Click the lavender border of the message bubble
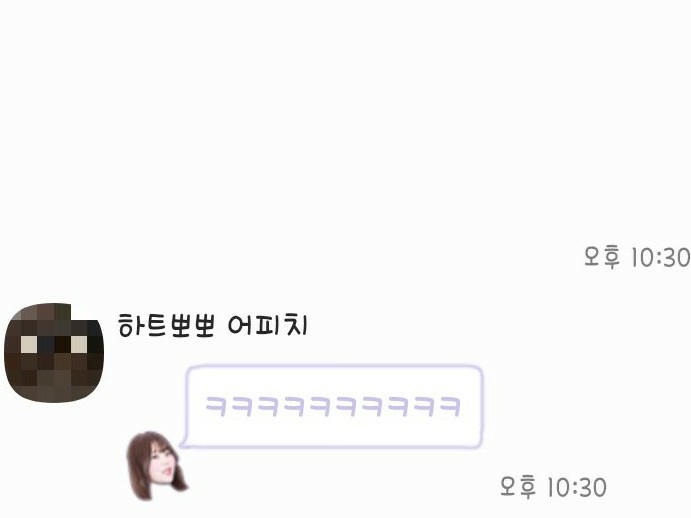Viewport: 691px width, 518px height. (x=334, y=366)
